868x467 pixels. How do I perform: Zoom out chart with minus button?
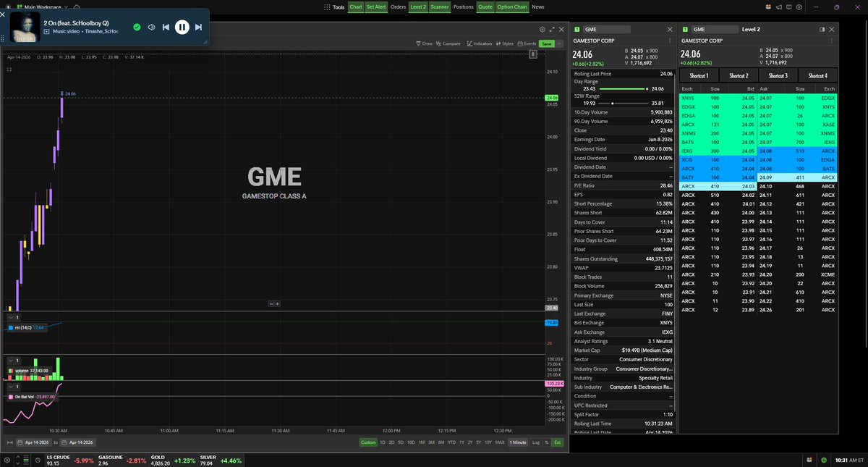pyautogui.click(x=271, y=304)
